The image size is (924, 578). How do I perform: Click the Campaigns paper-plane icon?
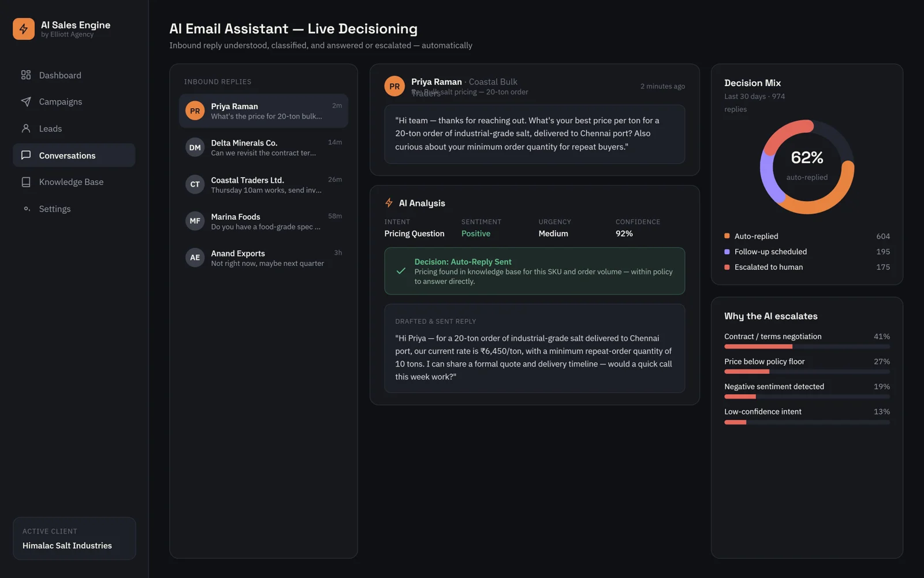pos(26,102)
